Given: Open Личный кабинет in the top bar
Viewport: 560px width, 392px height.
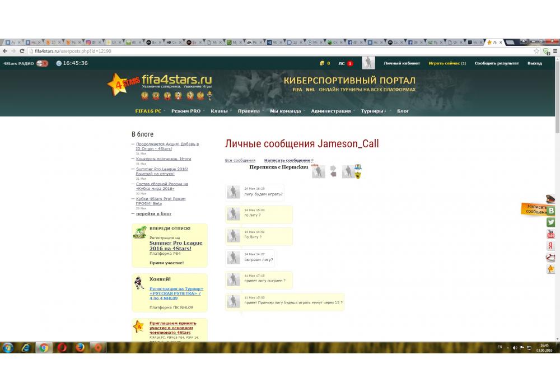Looking at the screenshot, I should pyautogui.click(x=402, y=63).
